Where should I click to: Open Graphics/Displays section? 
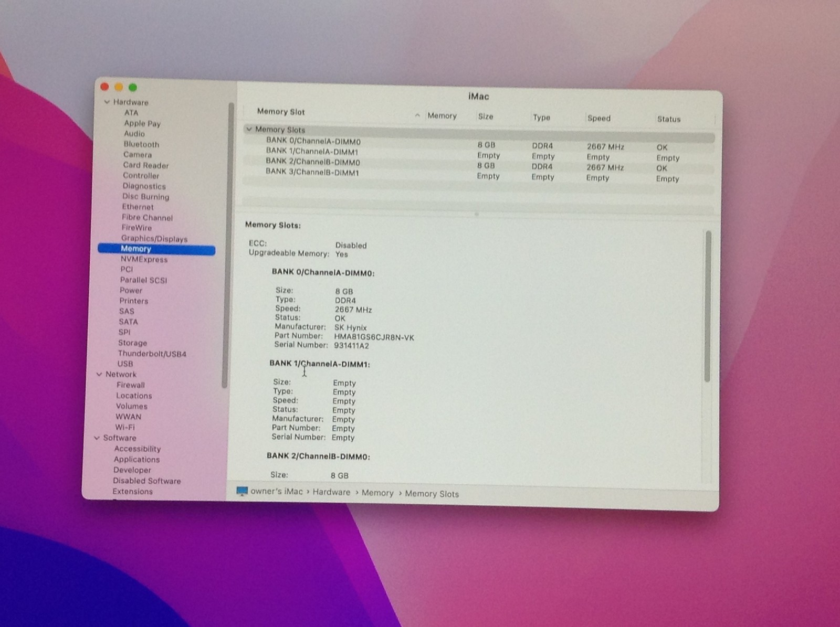(x=154, y=239)
